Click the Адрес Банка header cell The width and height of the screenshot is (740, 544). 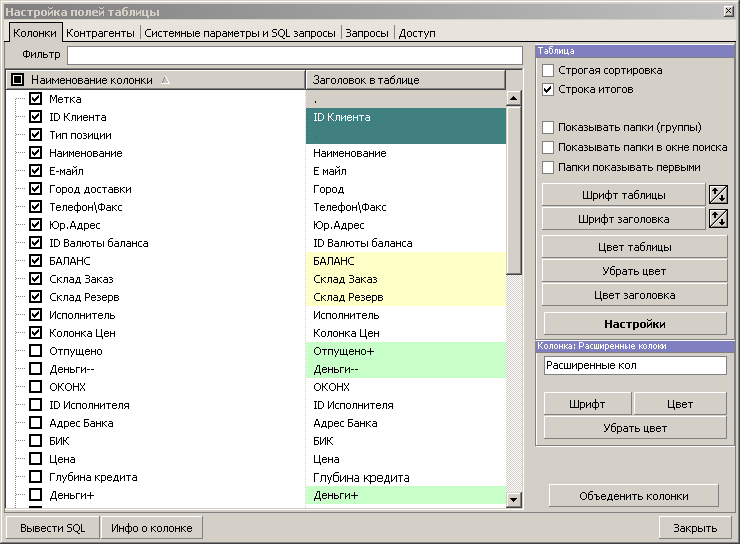point(406,423)
